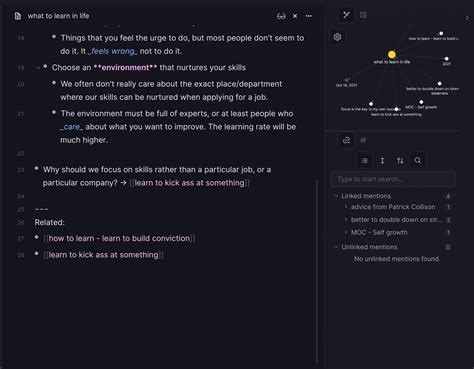Switch to the tag pane hash tab
The height and width of the screenshot is (369, 474).
[363, 140]
